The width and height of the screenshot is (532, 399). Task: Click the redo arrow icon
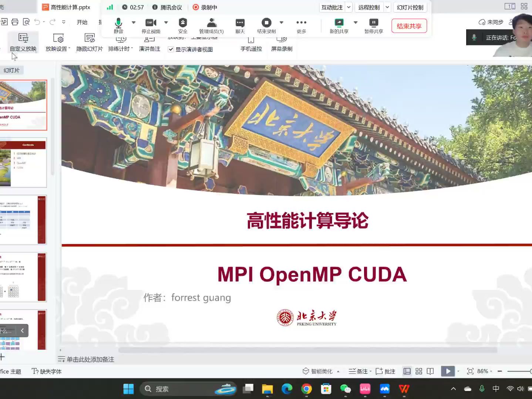pyautogui.click(x=53, y=22)
